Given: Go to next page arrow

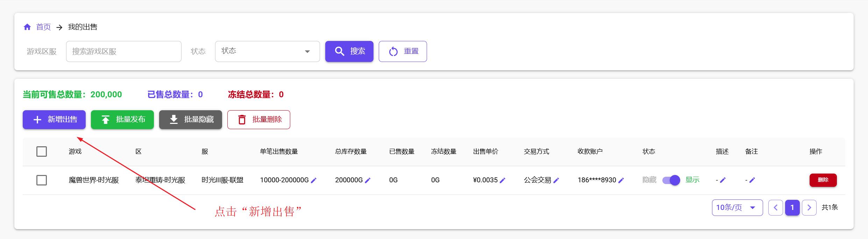Looking at the screenshot, I should point(809,208).
